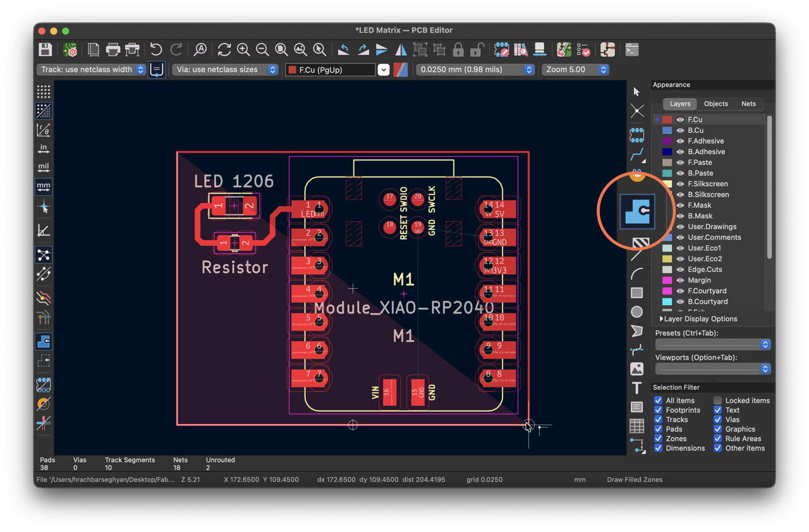
Task: Select the Draw Rectangle tool
Action: click(x=636, y=293)
